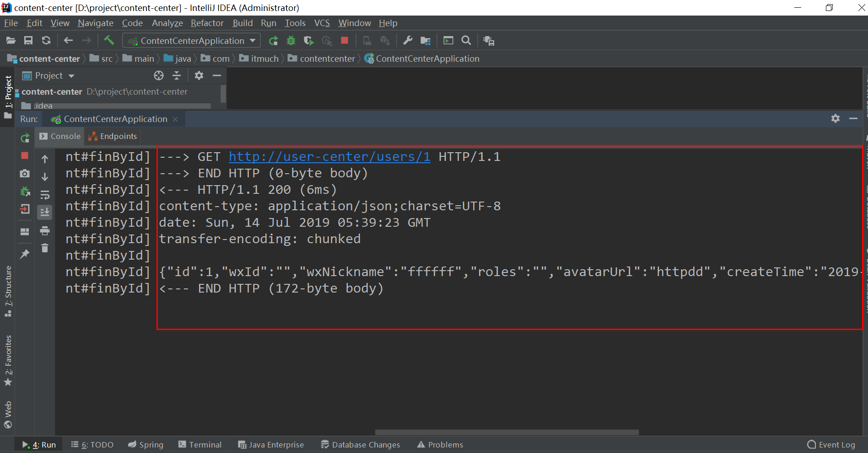Locate the current file in the Project panel

pos(159,75)
